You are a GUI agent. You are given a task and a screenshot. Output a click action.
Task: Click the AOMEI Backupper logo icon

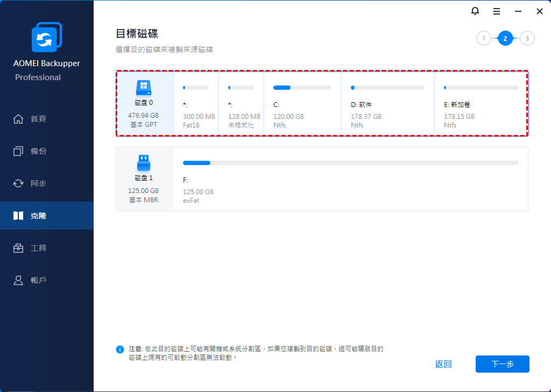coord(47,37)
